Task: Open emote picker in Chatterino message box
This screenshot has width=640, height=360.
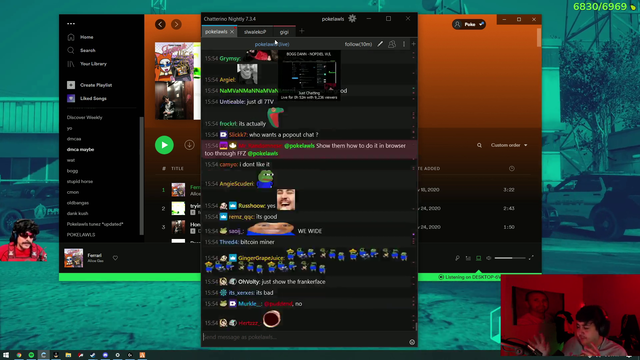Action: [x=412, y=342]
